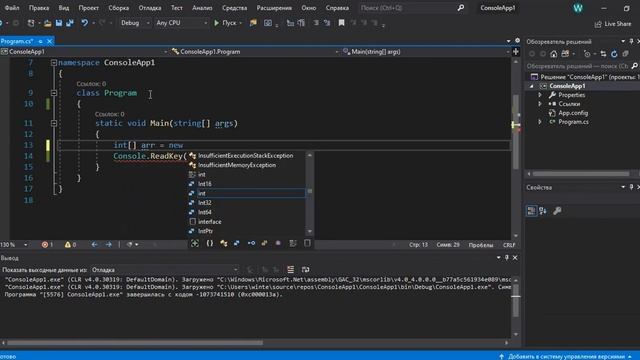
Task: Click the Solution Explorer search magnifier icon
Action: tap(634, 66)
